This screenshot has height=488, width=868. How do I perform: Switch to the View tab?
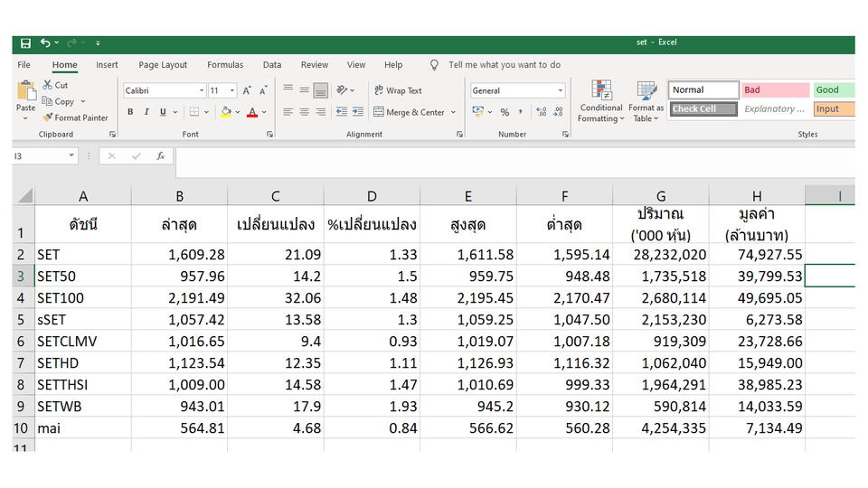pos(356,65)
